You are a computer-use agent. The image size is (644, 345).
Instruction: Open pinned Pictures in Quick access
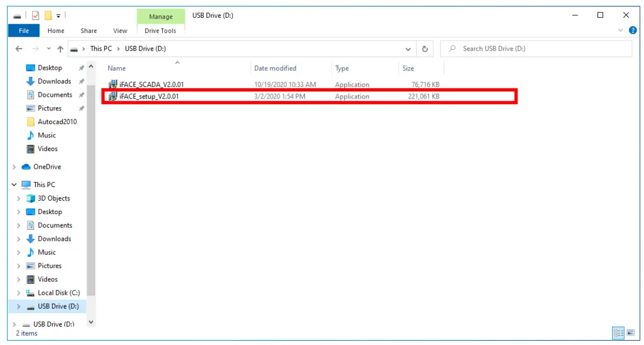pyautogui.click(x=49, y=109)
